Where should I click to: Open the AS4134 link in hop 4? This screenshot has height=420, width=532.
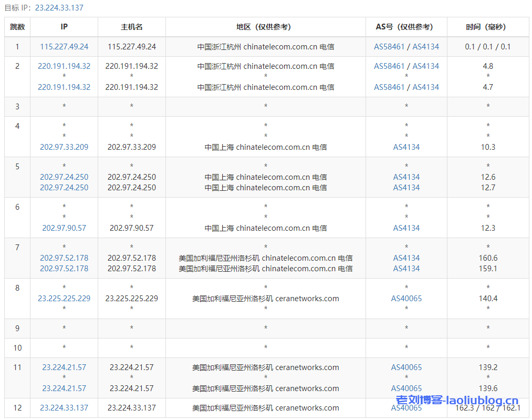pyautogui.click(x=406, y=147)
